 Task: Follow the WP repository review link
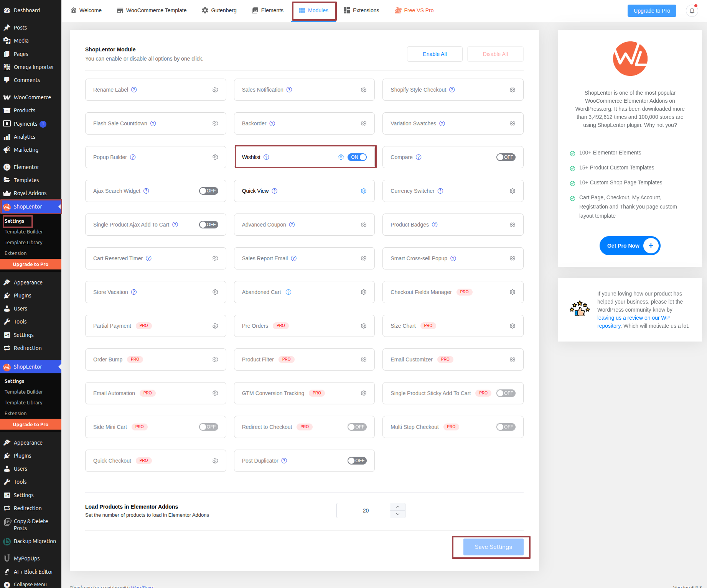pos(633,318)
